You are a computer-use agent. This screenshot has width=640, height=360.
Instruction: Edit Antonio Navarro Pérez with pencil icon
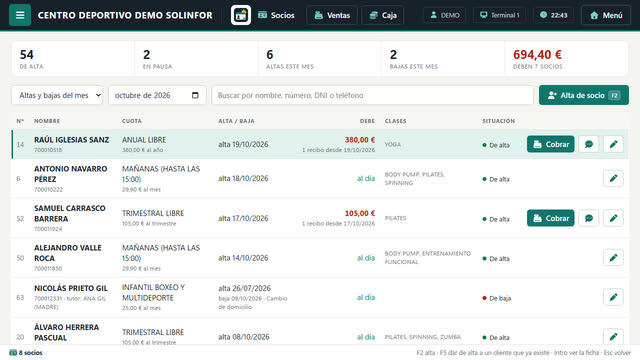tap(613, 178)
